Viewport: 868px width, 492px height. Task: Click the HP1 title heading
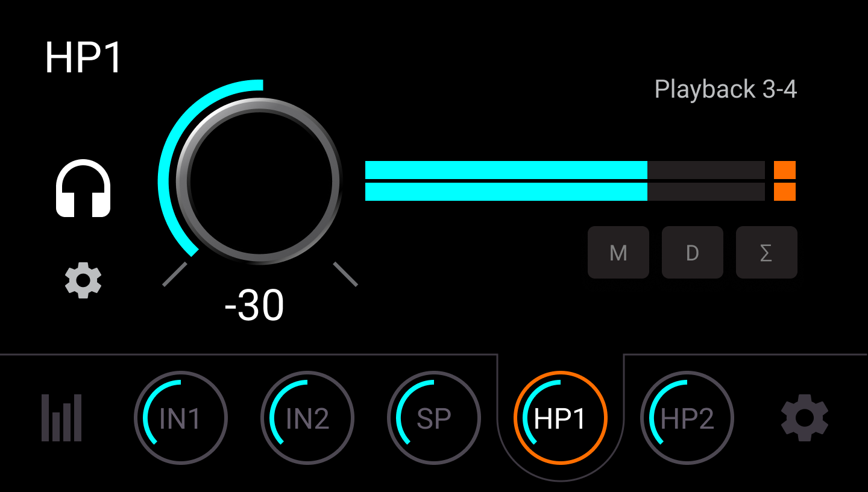pos(84,58)
